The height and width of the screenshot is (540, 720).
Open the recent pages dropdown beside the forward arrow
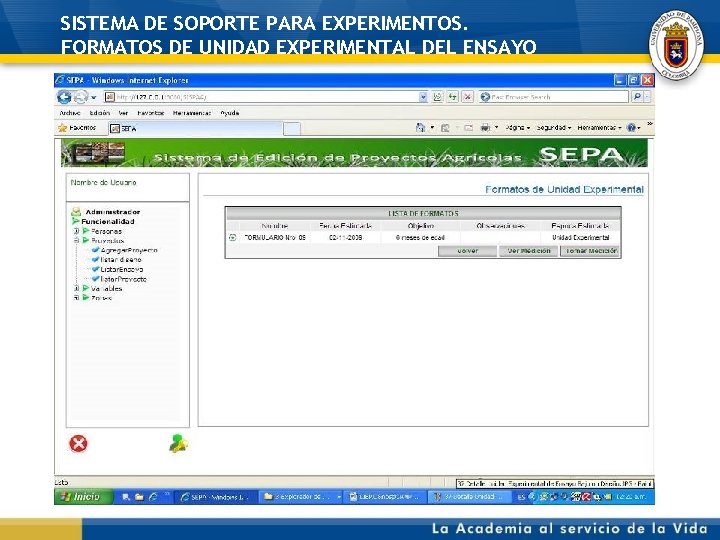coord(94,97)
